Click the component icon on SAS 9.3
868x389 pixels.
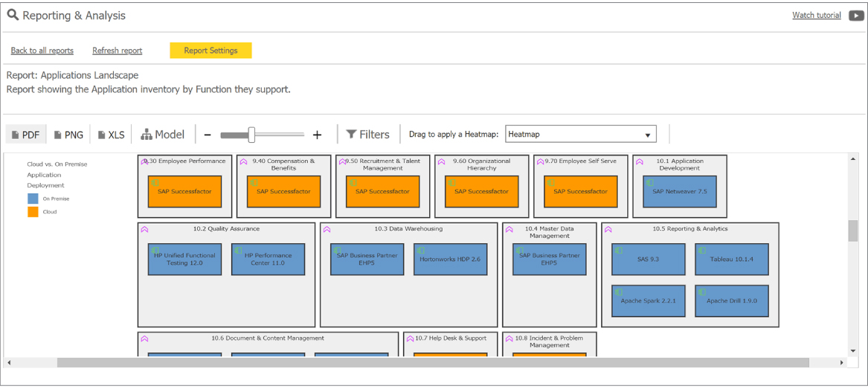tap(619, 250)
